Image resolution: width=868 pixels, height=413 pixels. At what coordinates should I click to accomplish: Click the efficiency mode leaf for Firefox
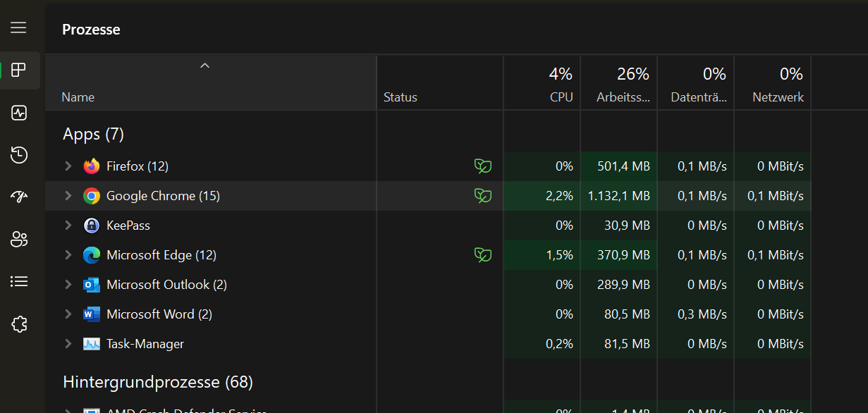click(483, 166)
